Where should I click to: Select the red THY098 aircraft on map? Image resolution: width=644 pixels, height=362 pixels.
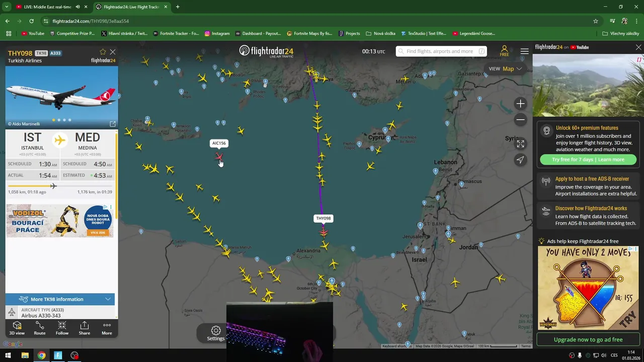click(323, 231)
